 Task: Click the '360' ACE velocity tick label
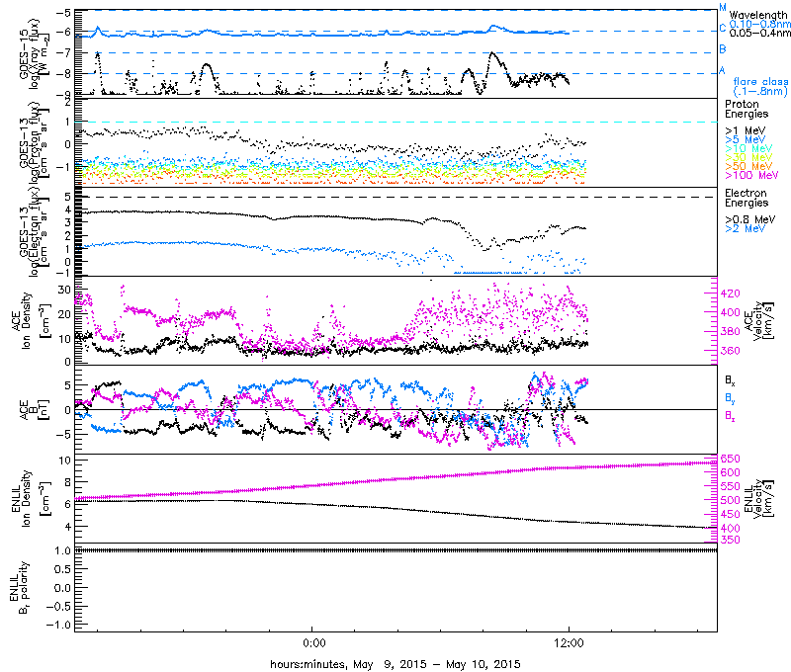click(x=730, y=351)
